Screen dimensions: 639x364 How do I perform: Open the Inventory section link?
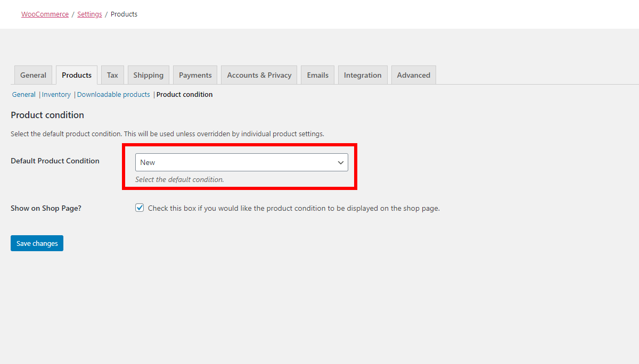coord(56,94)
